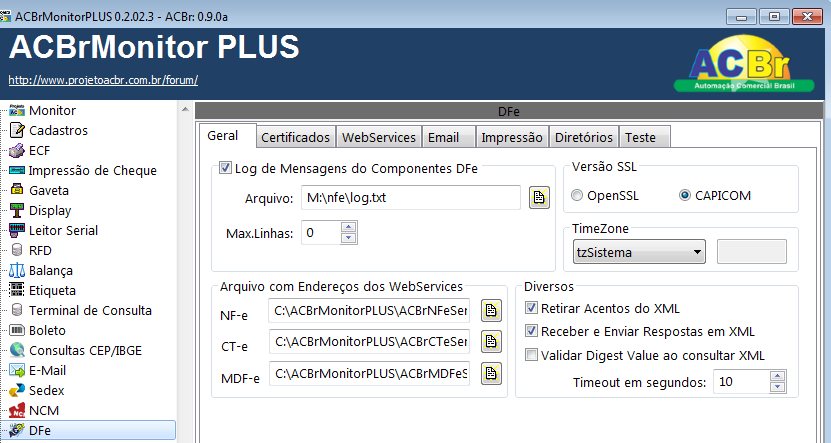
Task: Minimize the ACBrMonitorPLUS window
Action: [x=741, y=17]
